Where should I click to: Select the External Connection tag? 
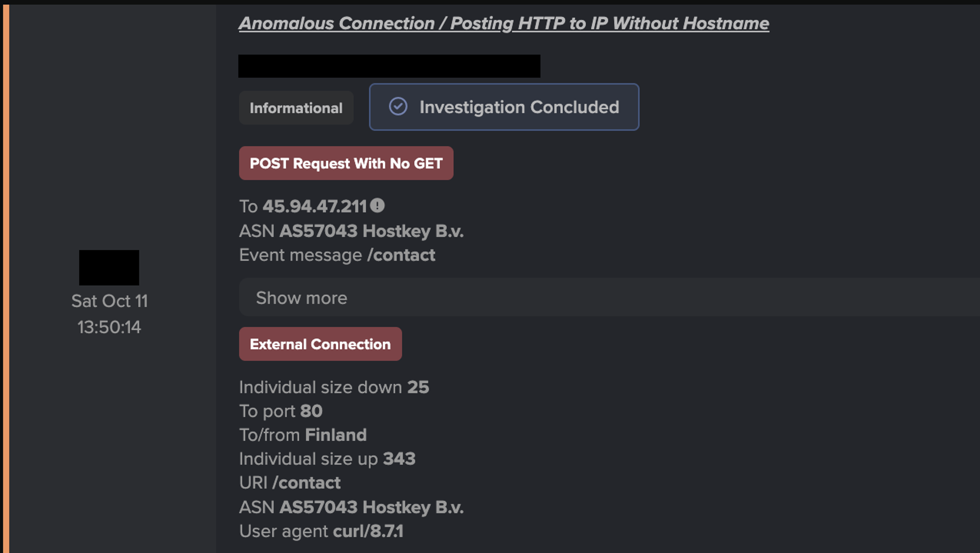pos(320,344)
